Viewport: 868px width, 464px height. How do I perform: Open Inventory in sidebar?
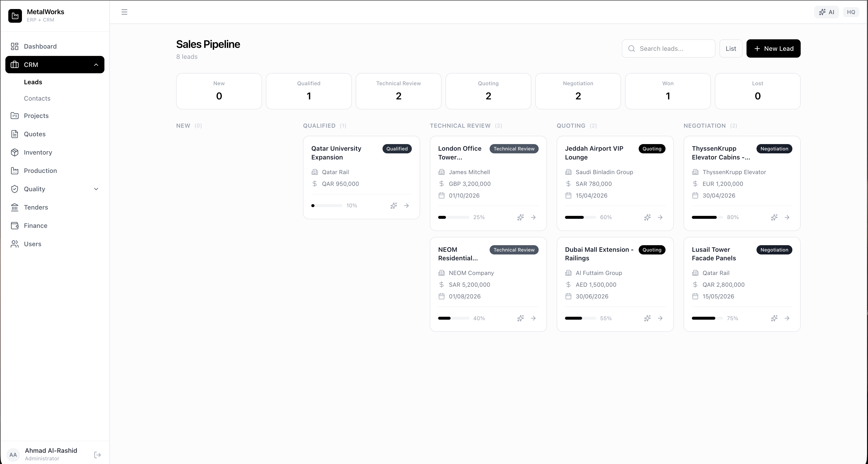(x=55, y=152)
